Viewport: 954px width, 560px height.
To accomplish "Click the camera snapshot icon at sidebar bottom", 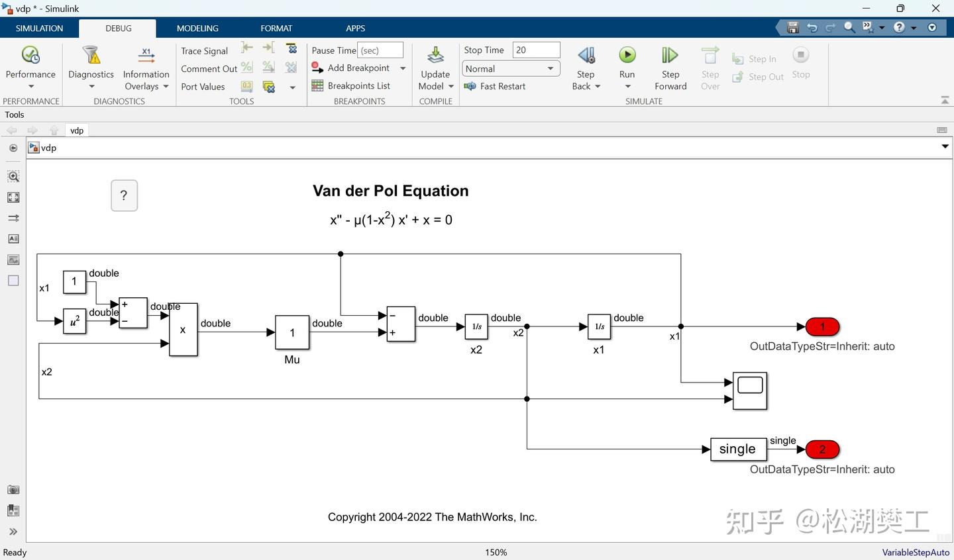I will [x=13, y=489].
